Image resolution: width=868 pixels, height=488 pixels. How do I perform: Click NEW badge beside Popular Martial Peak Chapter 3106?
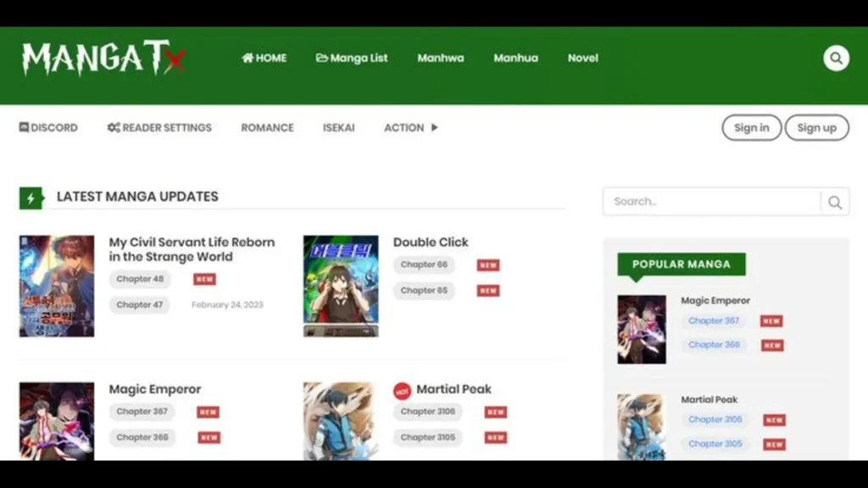(x=774, y=420)
